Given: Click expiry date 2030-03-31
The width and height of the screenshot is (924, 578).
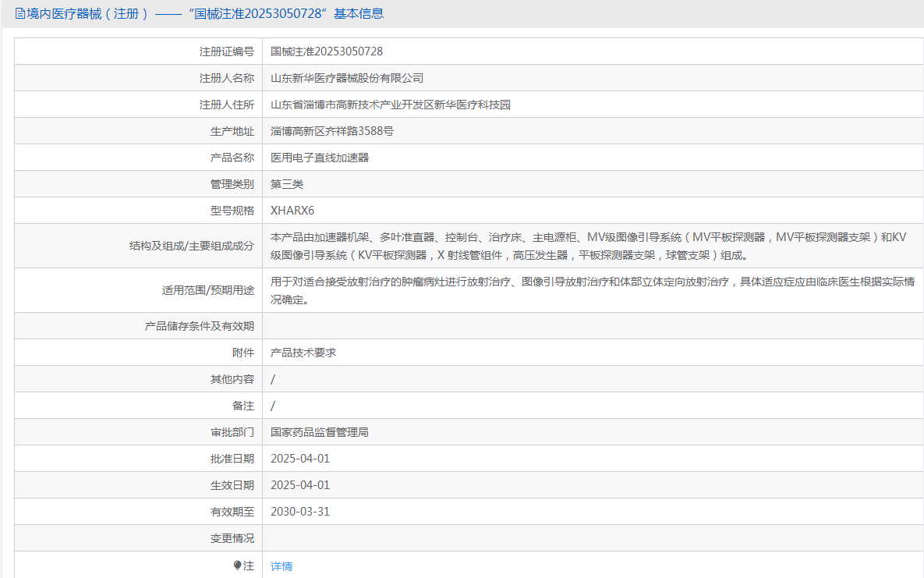Looking at the screenshot, I should pos(300,512).
